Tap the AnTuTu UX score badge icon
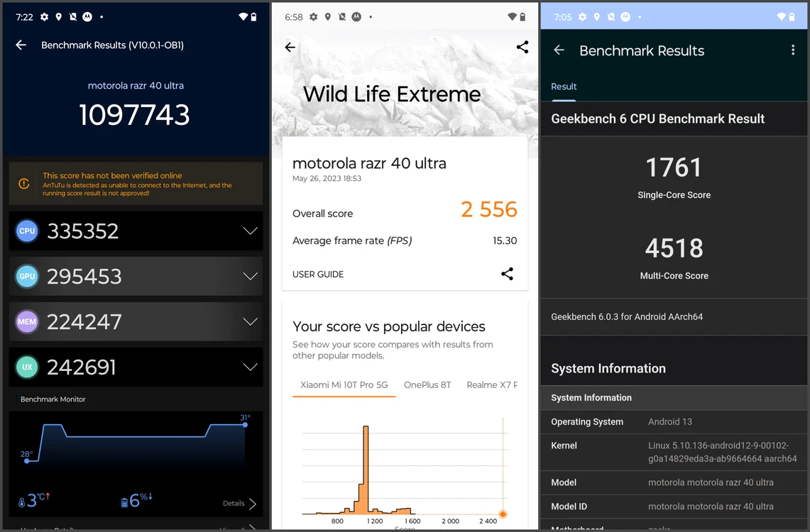 tap(27, 367)
